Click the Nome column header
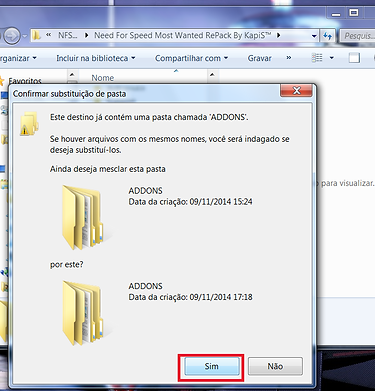Screen dimensions: 375x391 tap(103, 78)
